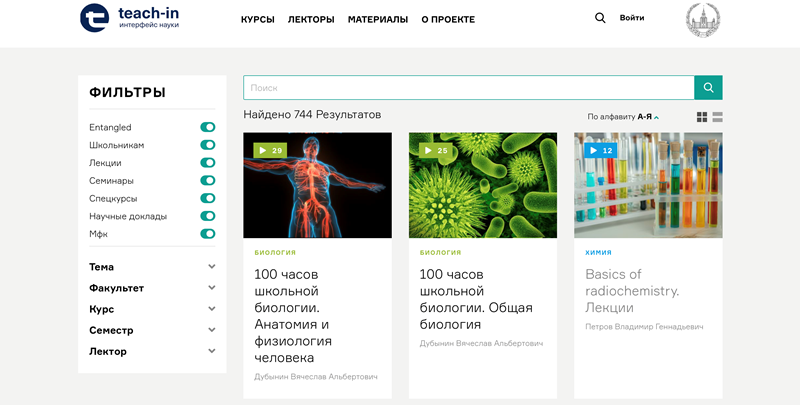The width and height of the screenshot is (800, 405).
Task: Open the По алфавиту sorting dropdown
Action: pos(623,117)
